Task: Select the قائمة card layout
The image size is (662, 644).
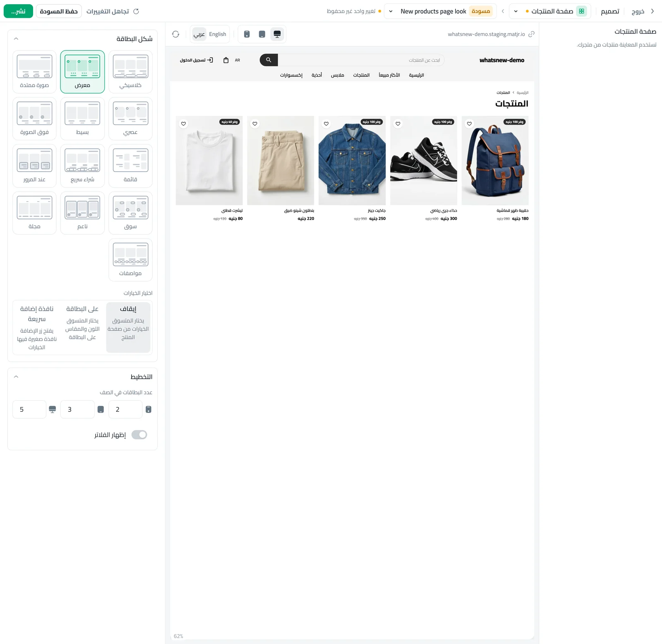Action: 130,166
